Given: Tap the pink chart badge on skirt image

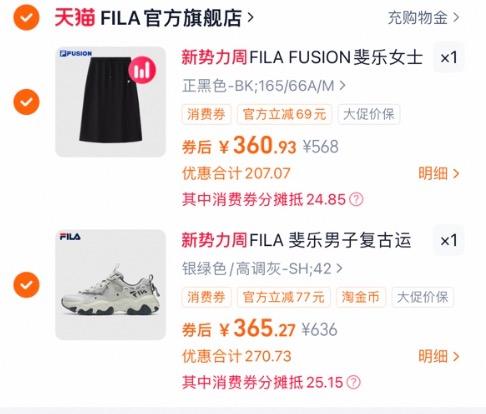Looking at the screenshot, I should pos(142,70).
